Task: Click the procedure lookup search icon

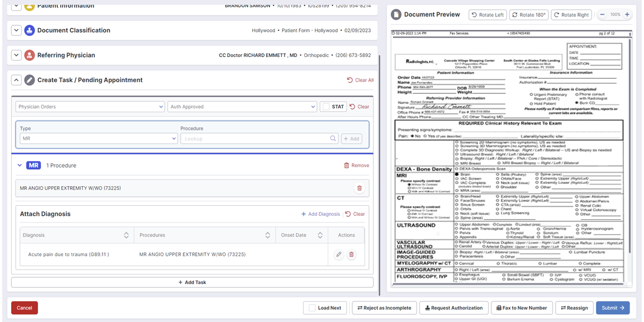Action: [x=333, y=139]
